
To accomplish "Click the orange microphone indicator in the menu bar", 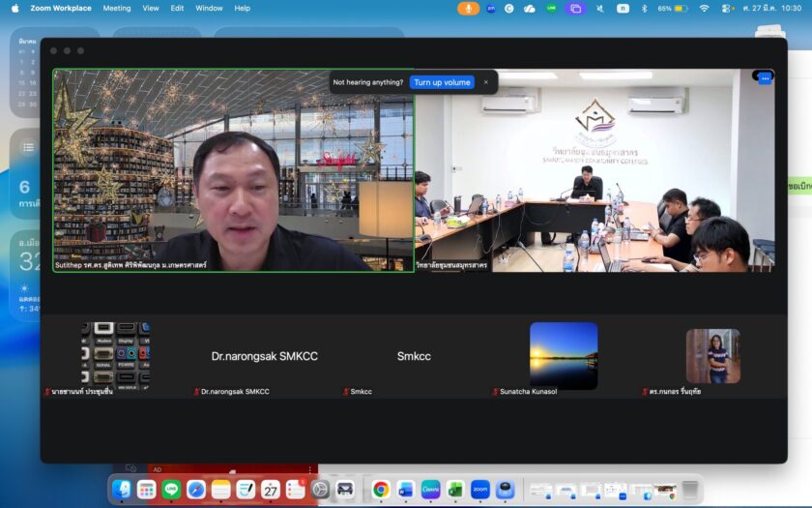I will (x=469, y=8).
